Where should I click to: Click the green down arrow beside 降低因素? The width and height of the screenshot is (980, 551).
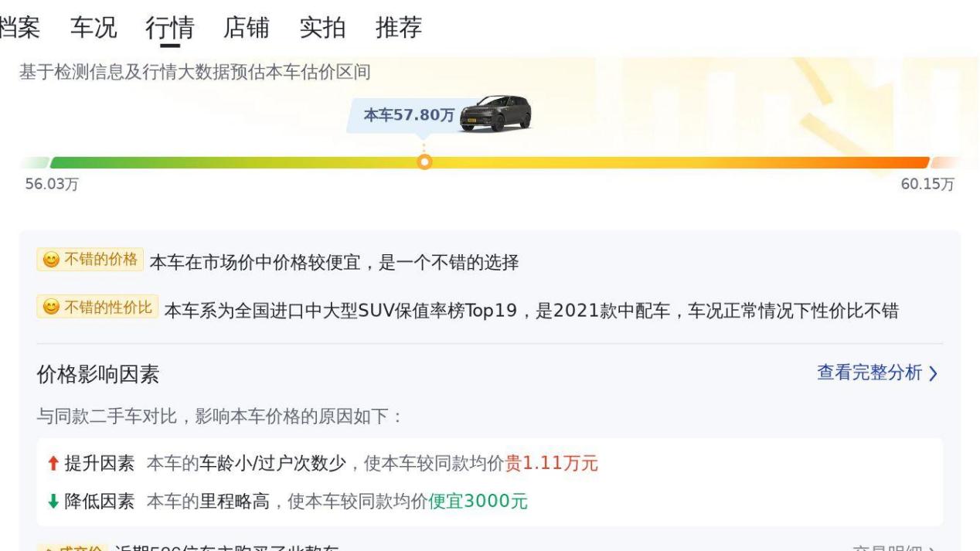(53, 502)
